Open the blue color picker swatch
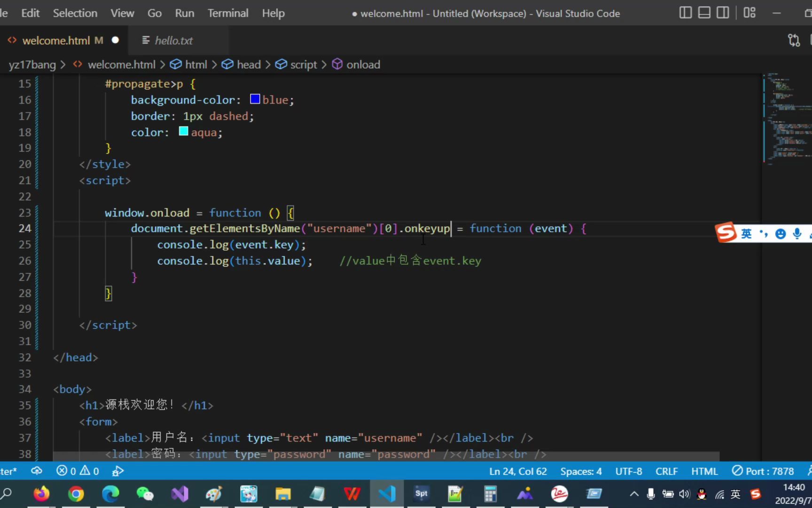 (255, 99)
